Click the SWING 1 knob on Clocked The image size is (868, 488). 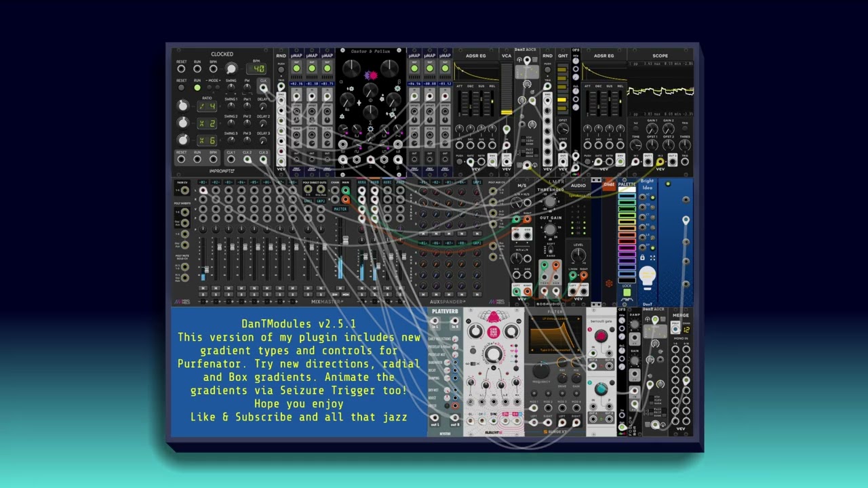(231, 106)
